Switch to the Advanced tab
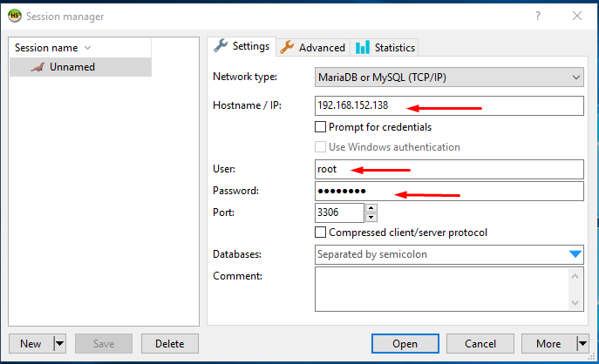This screenshot has width=599, height=364. (x=313, y=47)
